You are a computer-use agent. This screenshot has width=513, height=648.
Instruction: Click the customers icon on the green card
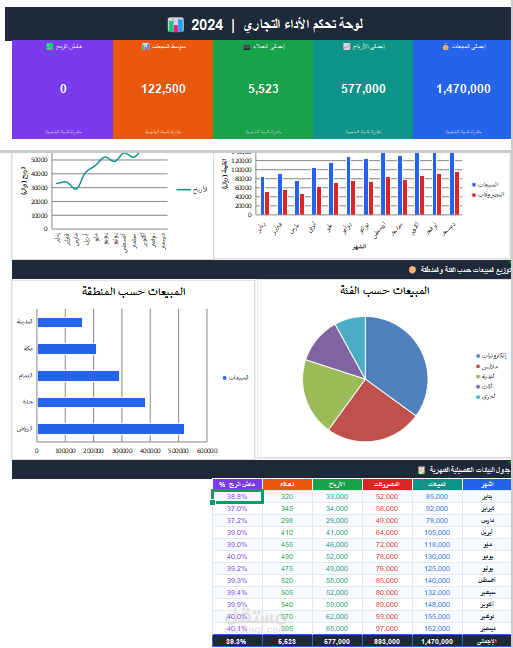tap(246, 47)
